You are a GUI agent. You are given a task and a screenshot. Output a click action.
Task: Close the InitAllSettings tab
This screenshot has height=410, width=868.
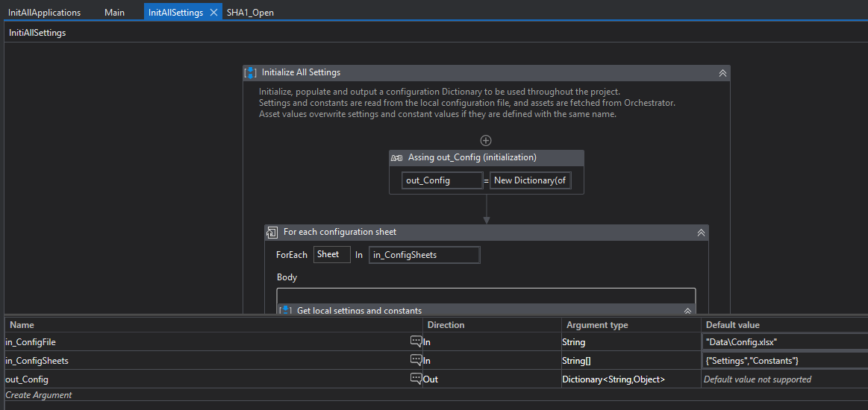click(x=213, y=13)
